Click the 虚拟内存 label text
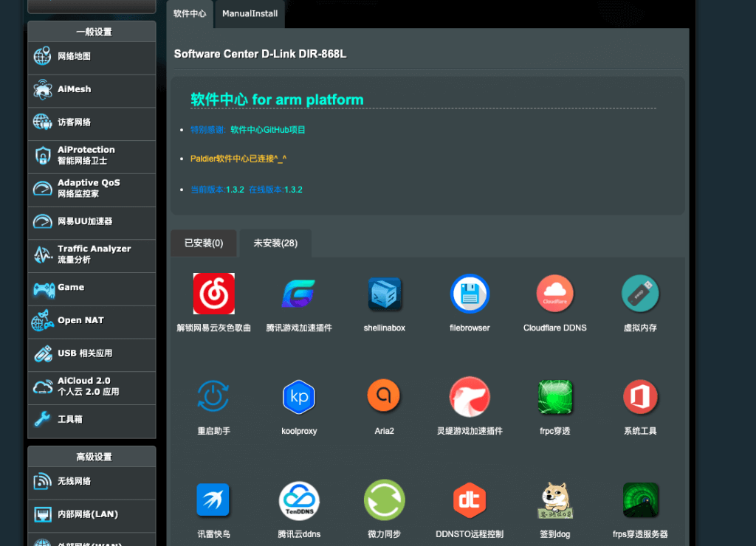 tap(640, 328)
